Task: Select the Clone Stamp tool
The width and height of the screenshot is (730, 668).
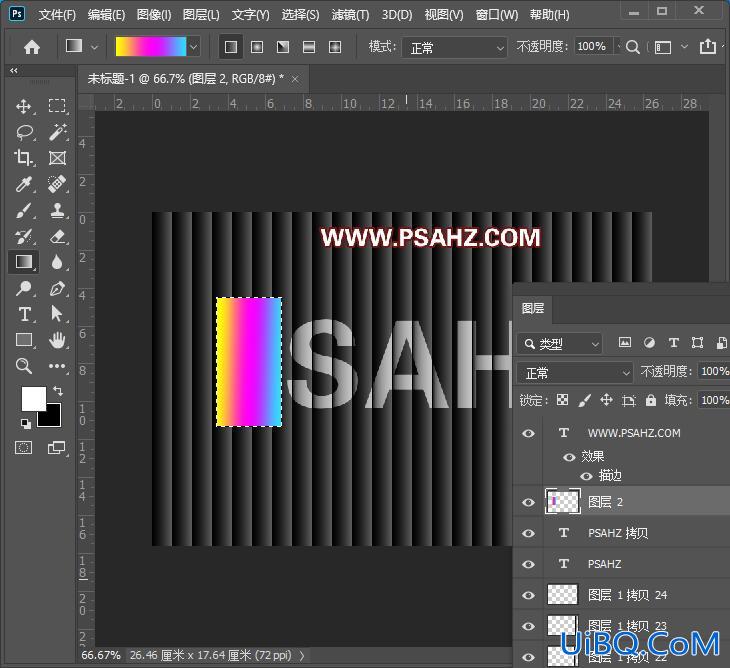Action: coord(57,210)
